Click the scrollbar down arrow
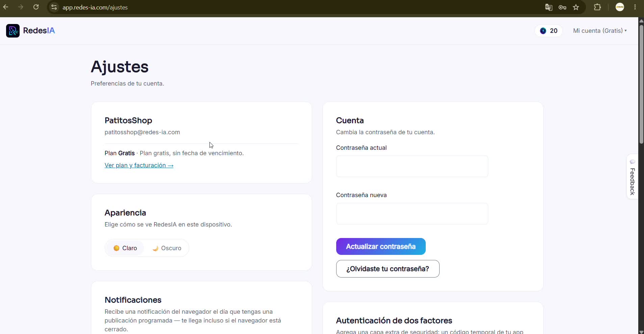644x334 pixels. point(641,332)
